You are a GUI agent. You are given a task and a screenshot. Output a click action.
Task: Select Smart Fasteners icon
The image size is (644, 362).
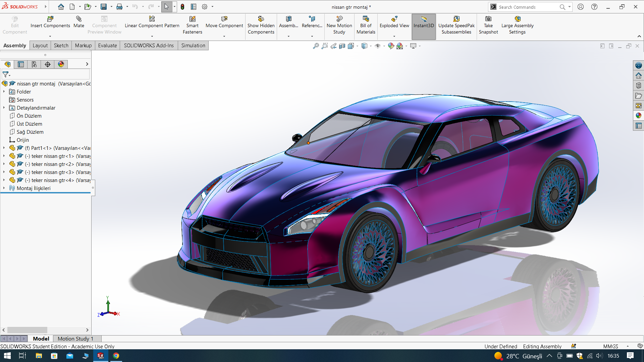[193, 19]
